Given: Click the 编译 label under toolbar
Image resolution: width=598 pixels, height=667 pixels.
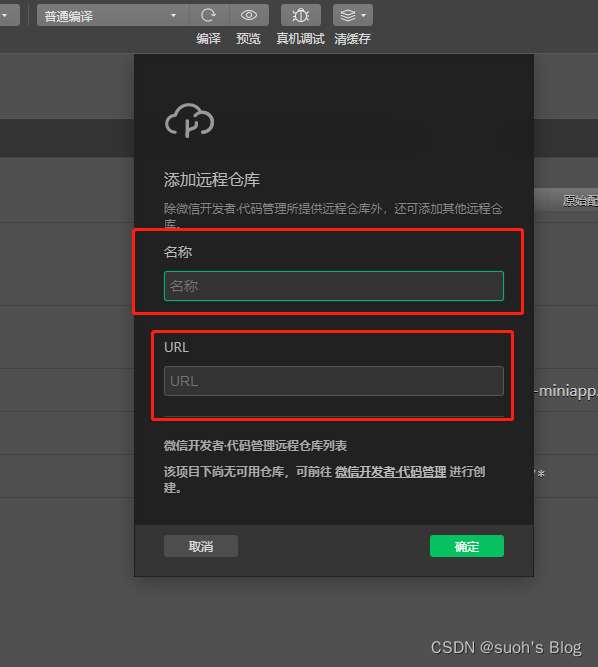Looking at the screenshot, I should 208,39.
